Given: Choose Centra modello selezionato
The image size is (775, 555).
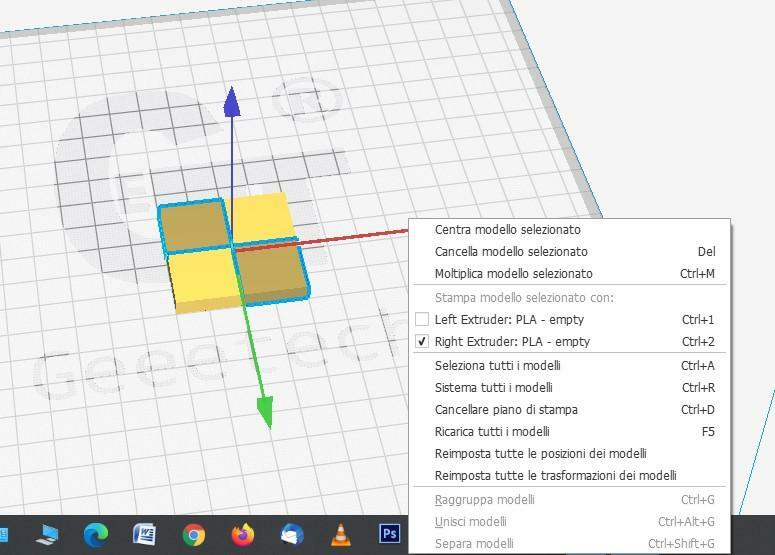Looking at the screenshot, I should (x=507, y=230).
